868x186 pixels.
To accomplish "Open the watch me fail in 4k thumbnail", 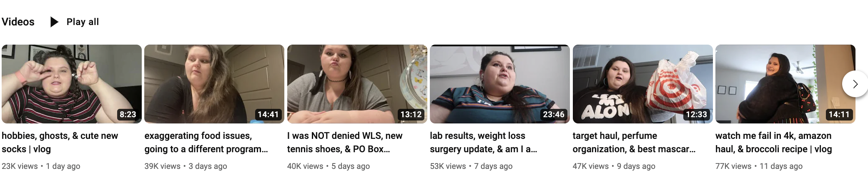I will (x=785, y=84).
